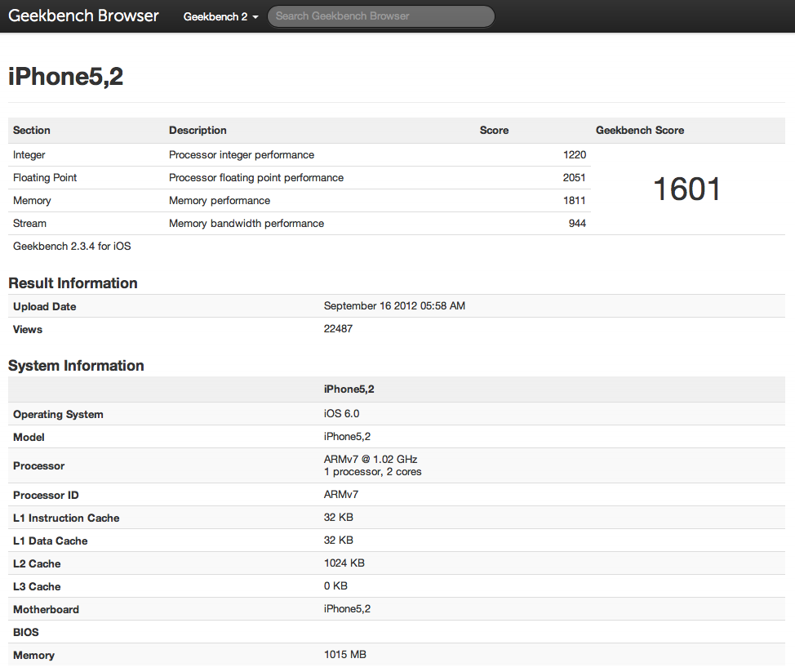Image resolution: width=795 pixels, height=672 pixels.
Task: Click the Score column header
Action: pyautogui.click(x=495, y=130)
